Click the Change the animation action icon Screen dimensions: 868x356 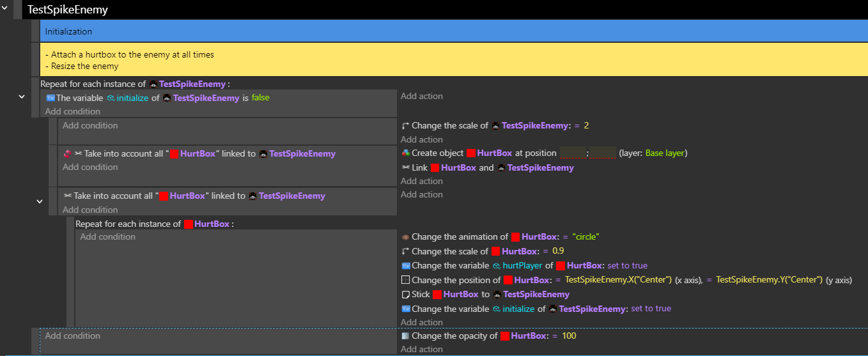[405, 237]
